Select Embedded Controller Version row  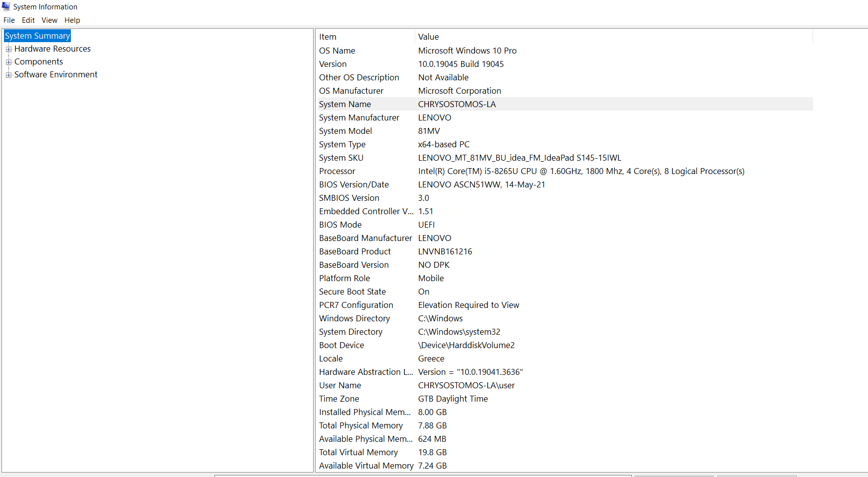(x=564, y=211)
